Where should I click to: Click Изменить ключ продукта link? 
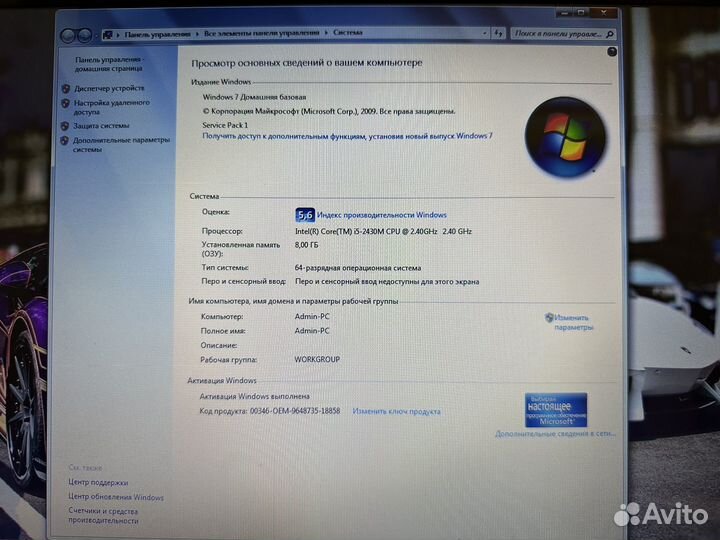[396, 411]
